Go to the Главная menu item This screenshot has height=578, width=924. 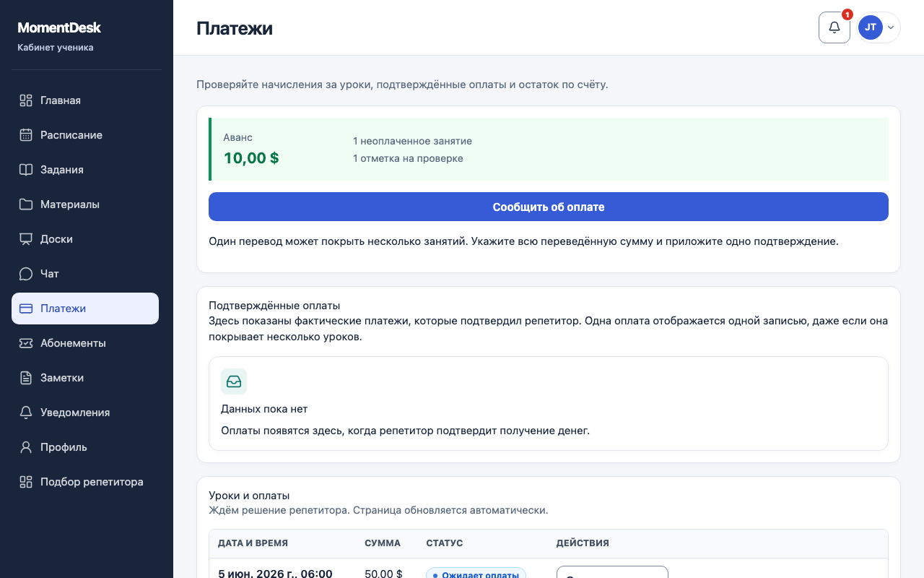pyautogui.click(x=85, y=100)
